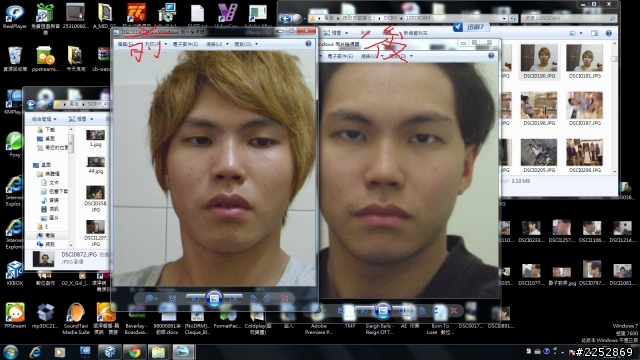Open 列印(P) menu in left photo viewer
Image resolution: width=640 pixels, height=360 pixels.
point(154,44)
